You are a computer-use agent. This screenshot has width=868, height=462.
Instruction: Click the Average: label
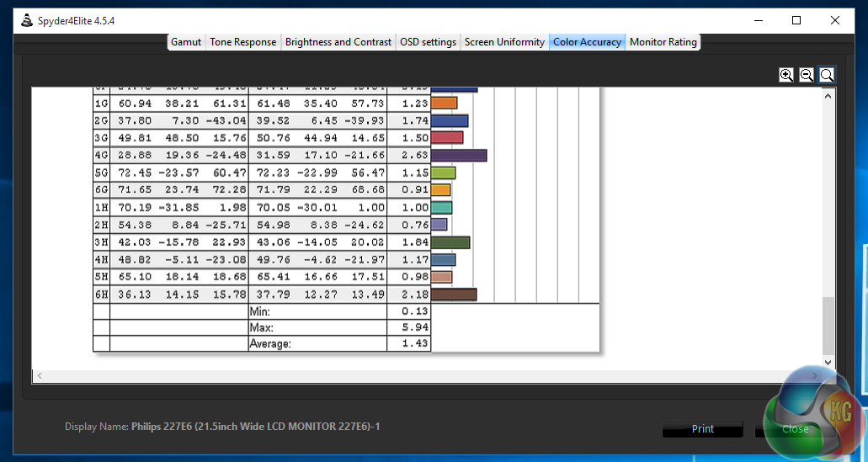[270, 343]
